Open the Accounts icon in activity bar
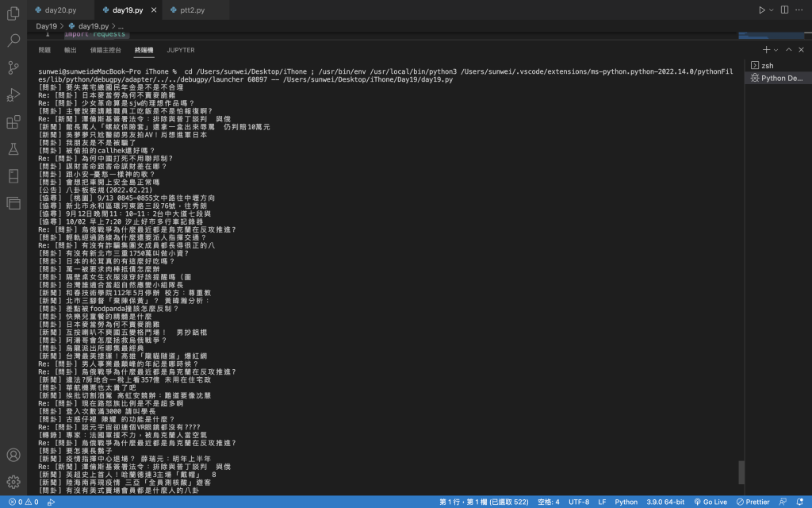Image resolution: width=812 pixels, height=508 pixels. 13,455
